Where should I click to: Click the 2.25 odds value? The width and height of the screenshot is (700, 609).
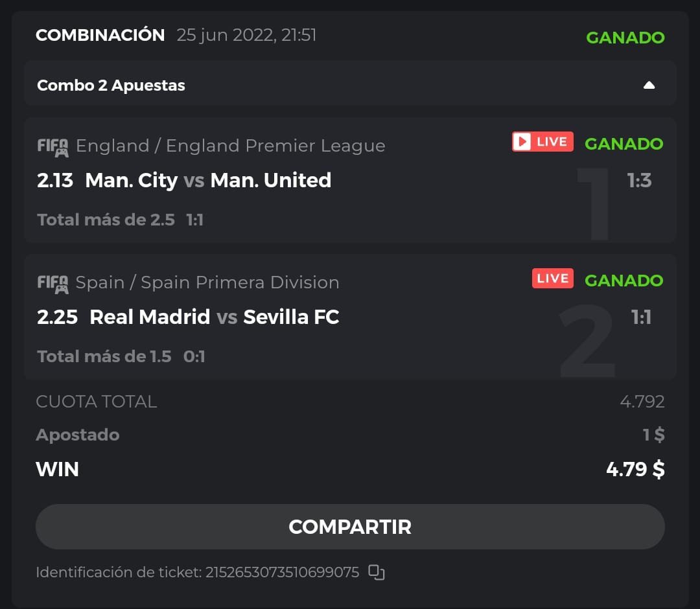tap(57, 317)
